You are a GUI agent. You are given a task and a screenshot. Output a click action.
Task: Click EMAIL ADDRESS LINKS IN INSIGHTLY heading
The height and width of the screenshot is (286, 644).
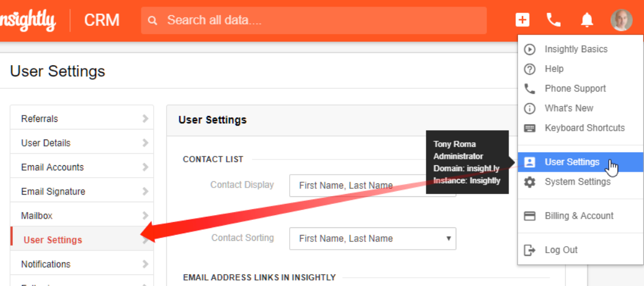[x=260, y=277]
